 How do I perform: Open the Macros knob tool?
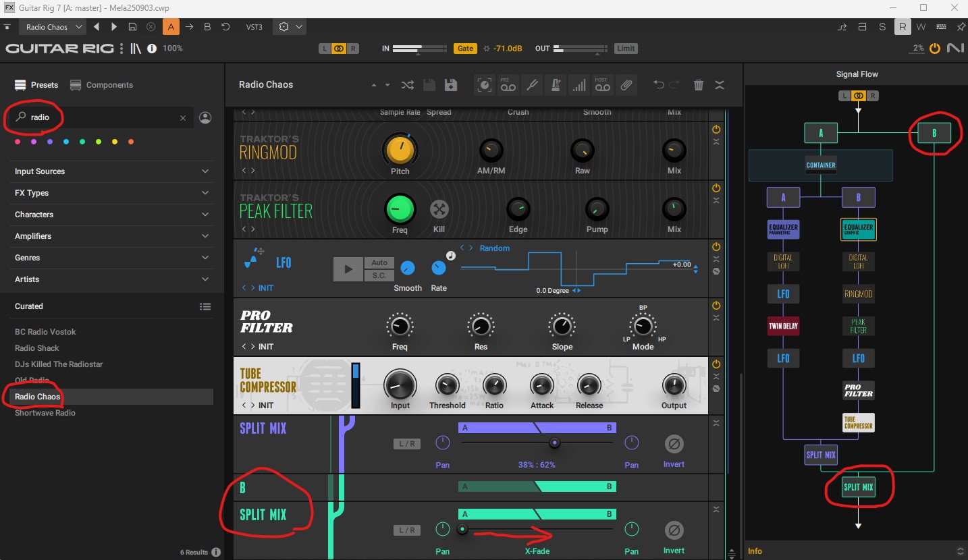point(484,85)
